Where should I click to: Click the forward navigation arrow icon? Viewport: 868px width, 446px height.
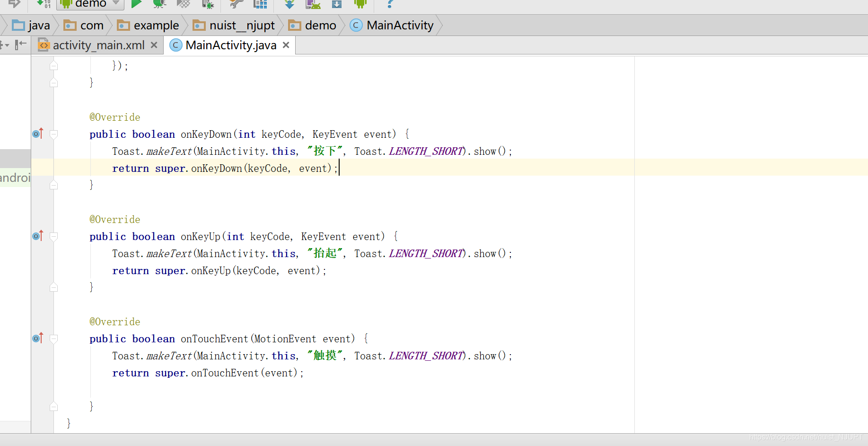point(15,4)
